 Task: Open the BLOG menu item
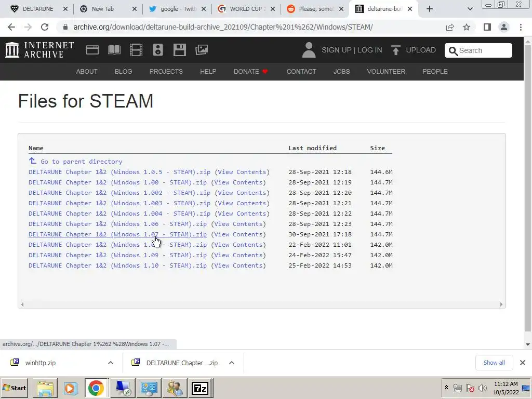(124, 72)
